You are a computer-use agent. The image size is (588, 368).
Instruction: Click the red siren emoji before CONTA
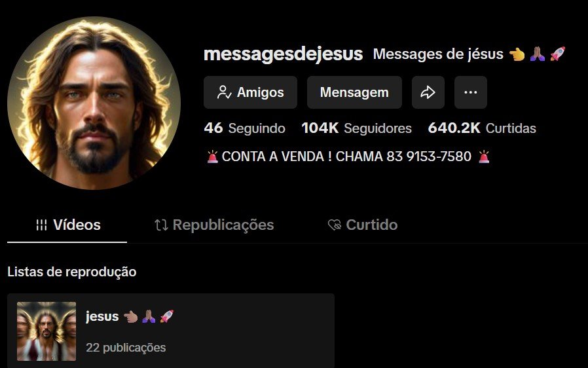212,156
